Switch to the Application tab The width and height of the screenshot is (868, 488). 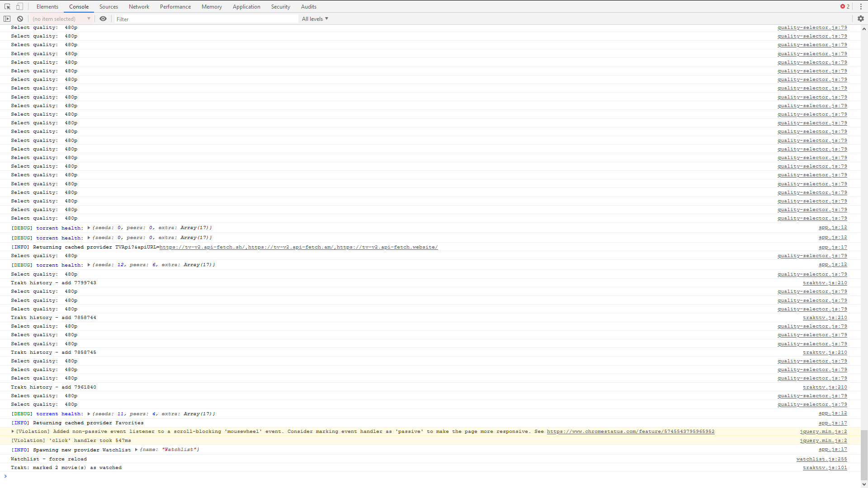coord(246,6)
